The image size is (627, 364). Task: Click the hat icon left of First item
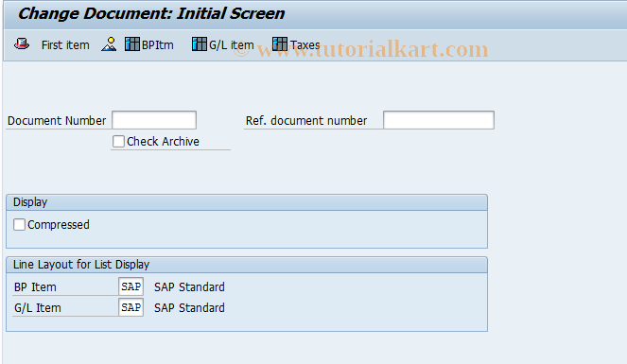(22, 43)
